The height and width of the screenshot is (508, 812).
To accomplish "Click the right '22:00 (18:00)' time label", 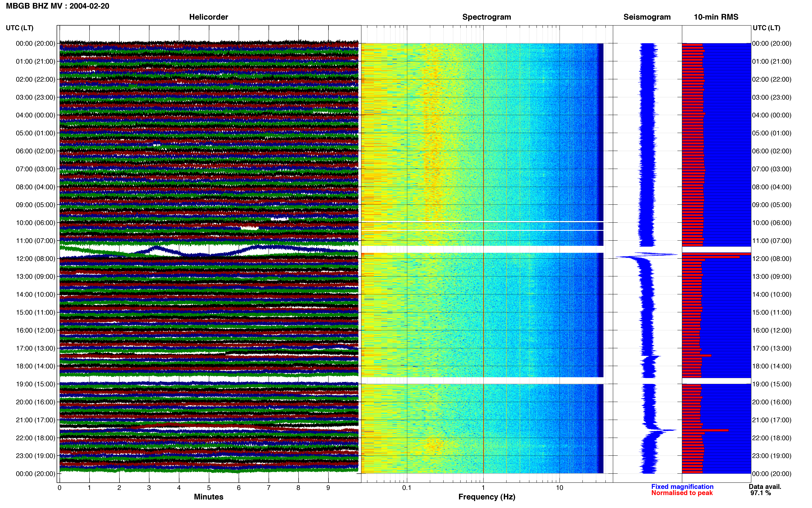I will point(772,438).
